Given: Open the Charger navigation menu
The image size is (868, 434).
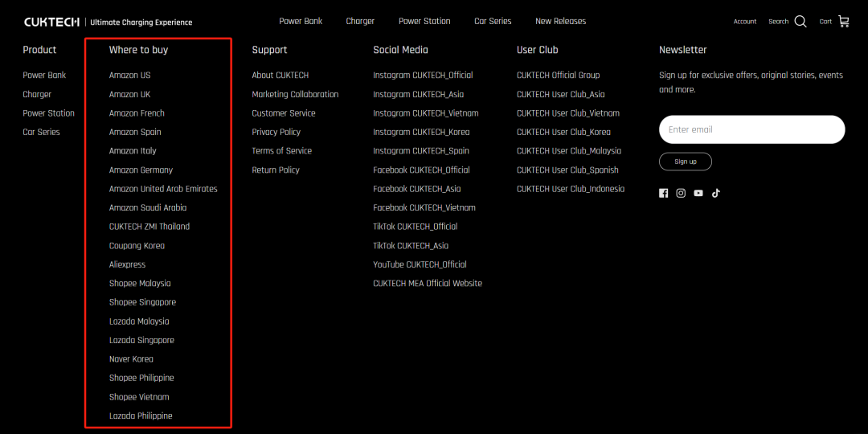Looking at the screenshot, I should coord(360,21).
